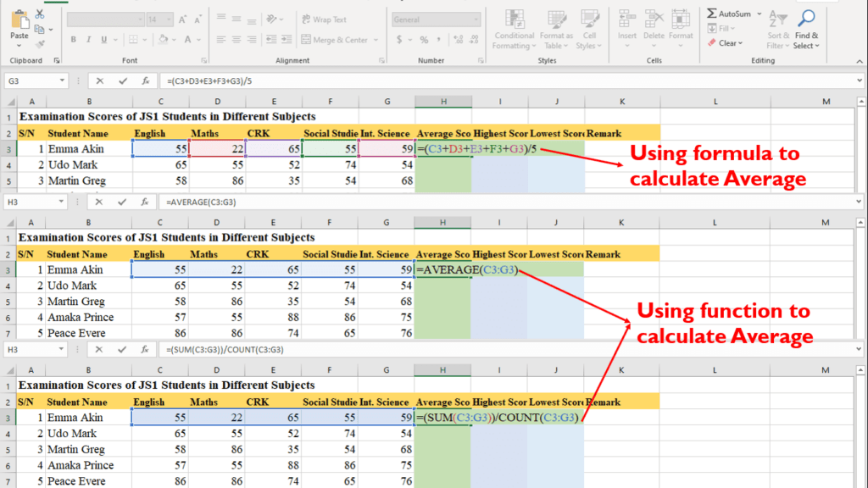Expand the G3 Name Box dropdown arrow
This screenshot has height=488, width=868.
(62, 81)
